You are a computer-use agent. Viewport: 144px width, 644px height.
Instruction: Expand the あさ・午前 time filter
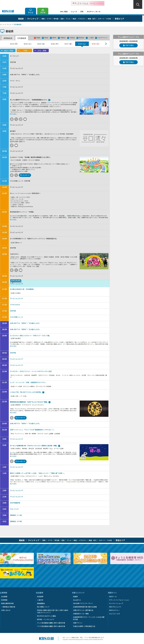click(x=8, y=50)
